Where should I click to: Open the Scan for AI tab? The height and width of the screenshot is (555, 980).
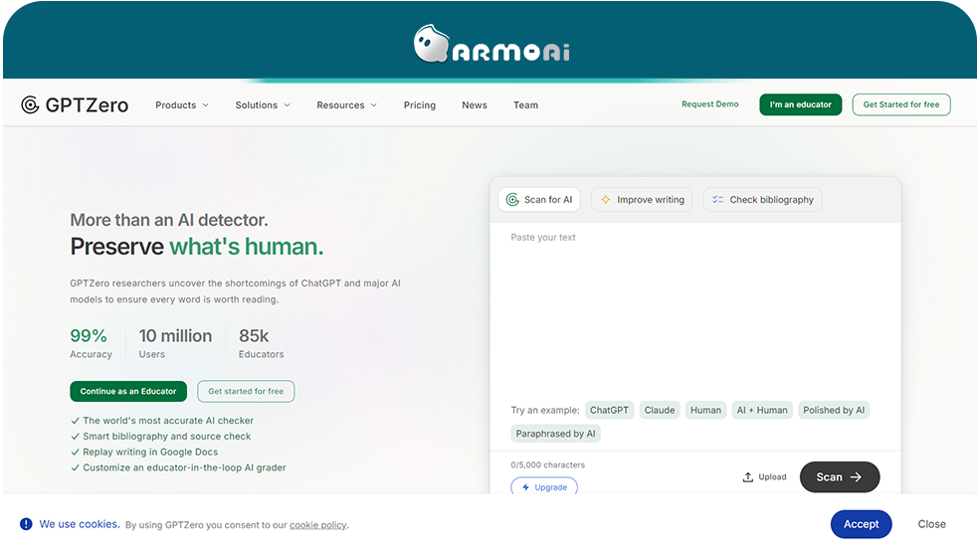539,200
